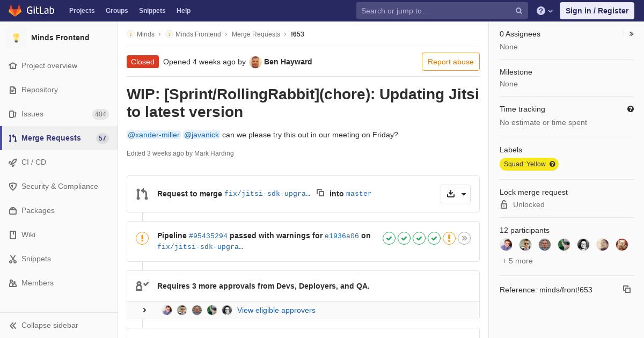
Task: Copy merge request reference icon
Action: click(x=627, y=289)
